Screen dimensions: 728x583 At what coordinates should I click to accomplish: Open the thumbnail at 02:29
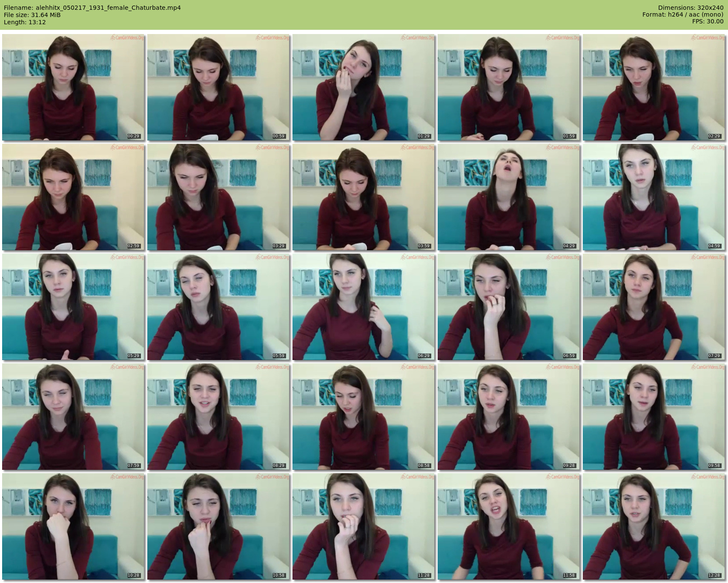click(653, 87)
